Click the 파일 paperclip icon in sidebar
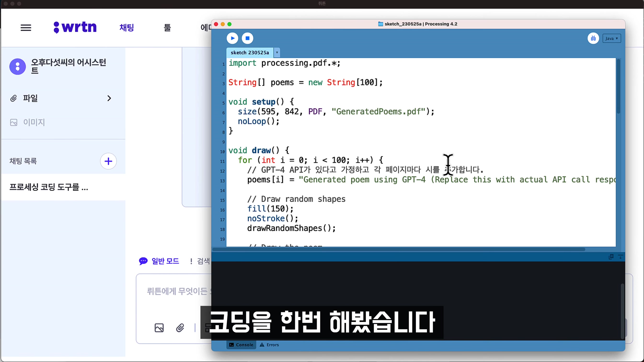 click(x=13, y=98)
